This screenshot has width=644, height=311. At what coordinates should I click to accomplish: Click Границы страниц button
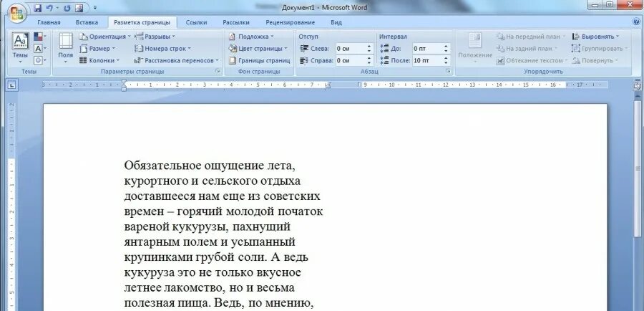click(x=260, y=60)
